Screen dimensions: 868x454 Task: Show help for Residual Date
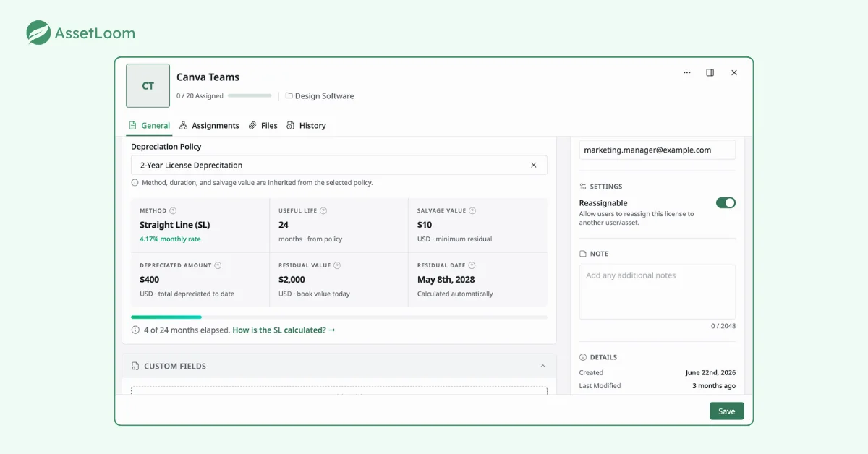tap(472, 265)
